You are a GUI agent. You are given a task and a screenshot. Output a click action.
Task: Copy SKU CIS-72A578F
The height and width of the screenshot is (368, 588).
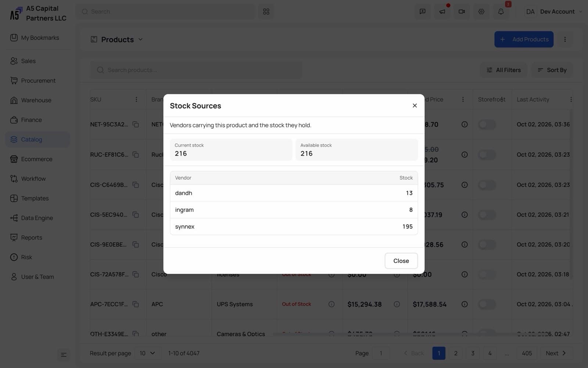click(x=136, y=274)
